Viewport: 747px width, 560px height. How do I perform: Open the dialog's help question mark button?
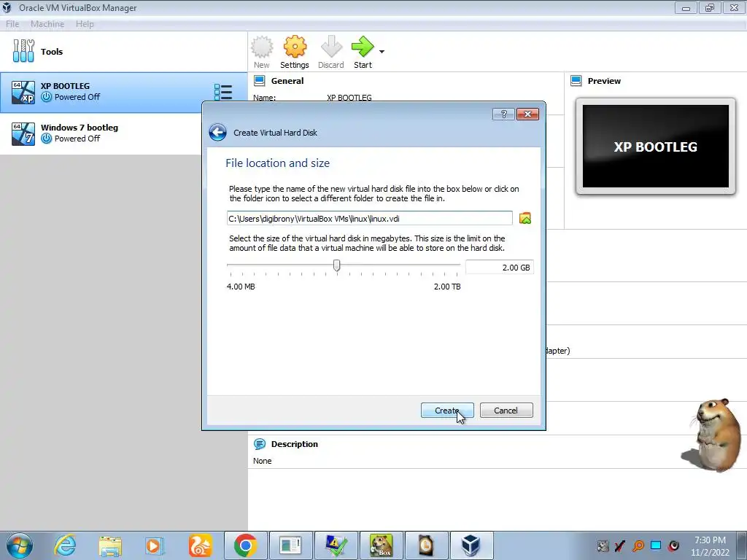tap(503, 114)
